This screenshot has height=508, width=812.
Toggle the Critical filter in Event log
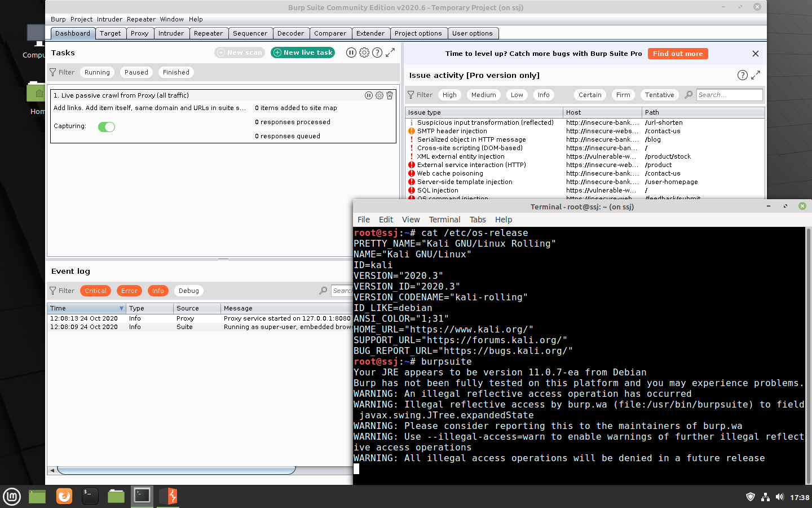click(95, 290)
